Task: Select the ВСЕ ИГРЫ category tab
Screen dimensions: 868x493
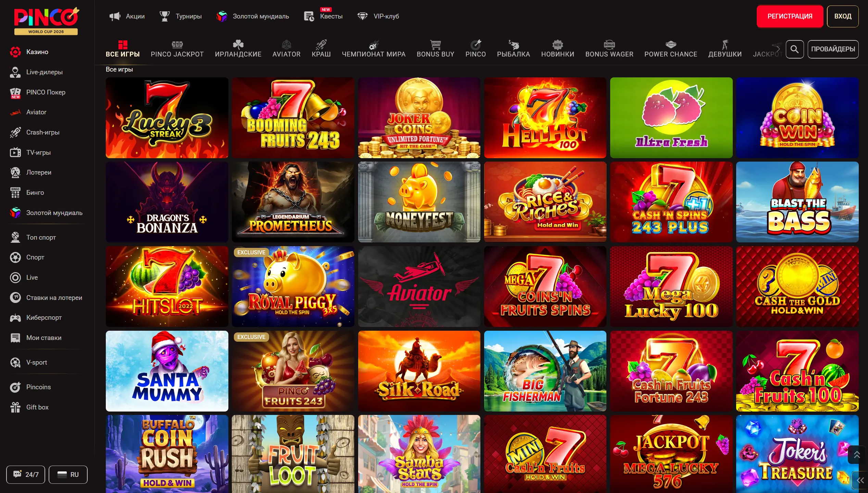Action: click(123, 49)
